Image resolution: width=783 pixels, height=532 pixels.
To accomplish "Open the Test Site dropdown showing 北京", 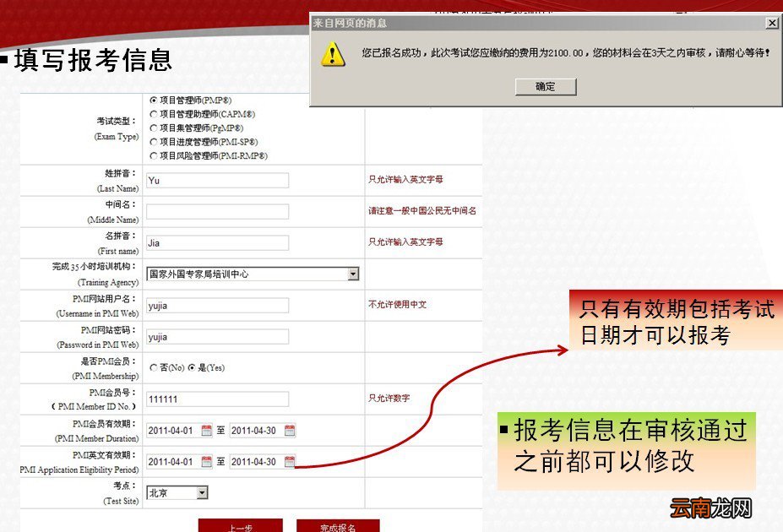I will coord(177,493).
